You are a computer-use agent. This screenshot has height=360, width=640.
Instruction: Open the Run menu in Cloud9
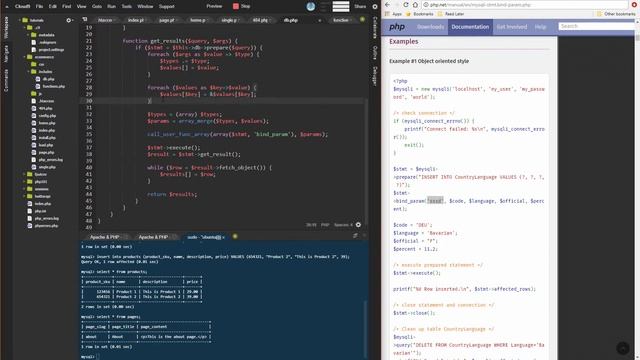(111, 7)
